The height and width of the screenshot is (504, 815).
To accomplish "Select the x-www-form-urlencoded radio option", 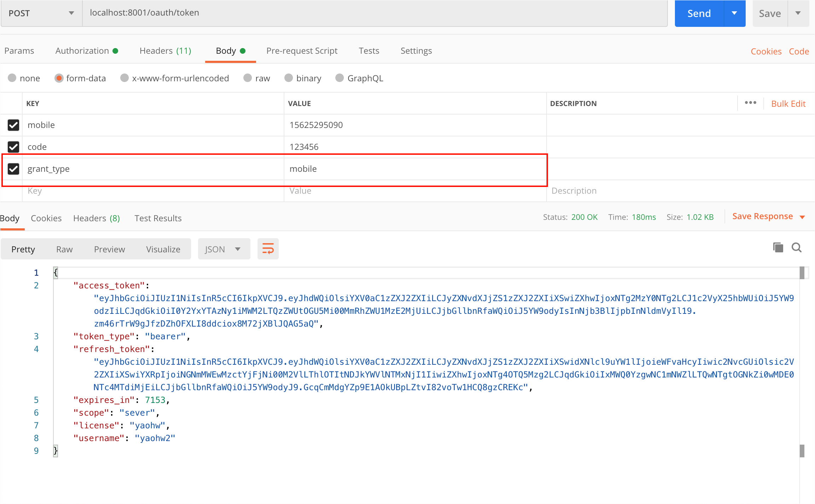I will click(125, 78).
